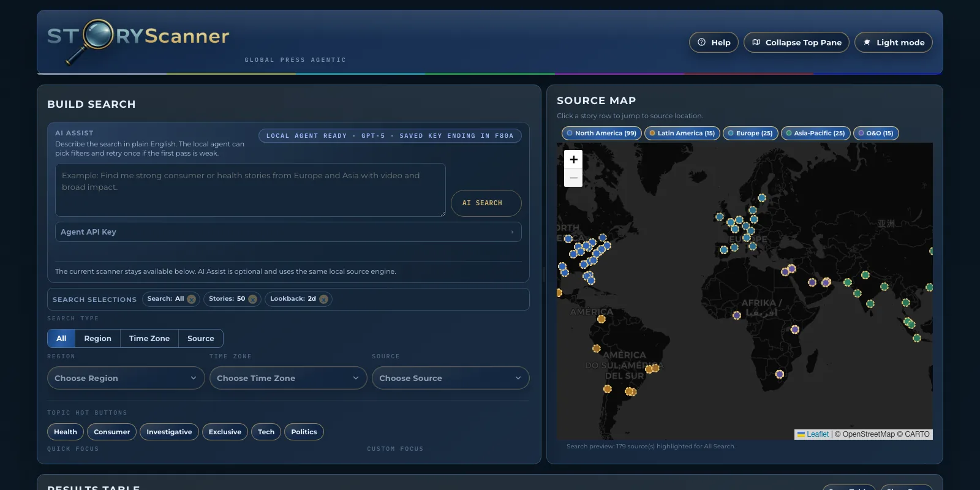Toggle Europe (25) map filter
The image size is (980, 490).
click(x=750, y=133)
